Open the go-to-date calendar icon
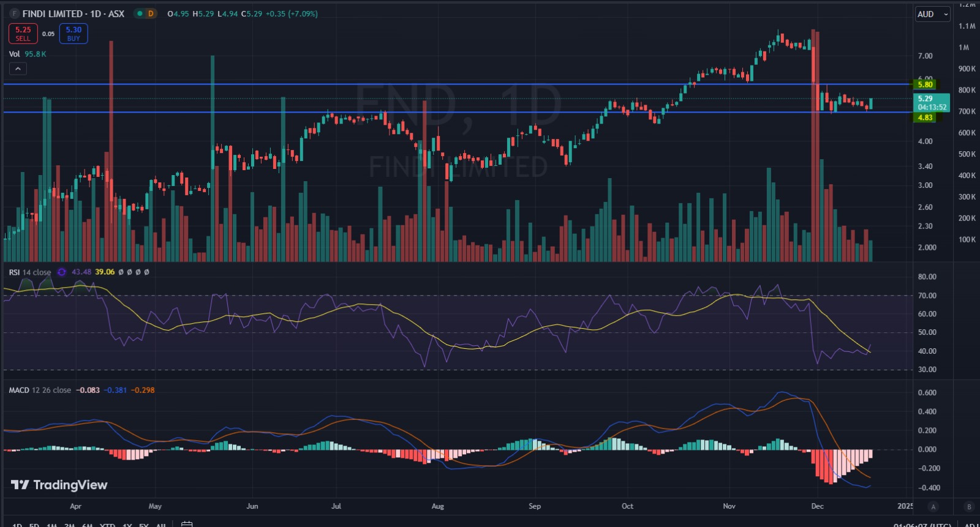 click(187, 525)
